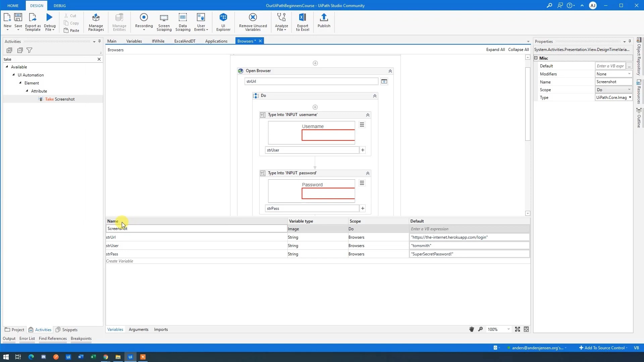Select Take Screenshot activity

(60, 99)
